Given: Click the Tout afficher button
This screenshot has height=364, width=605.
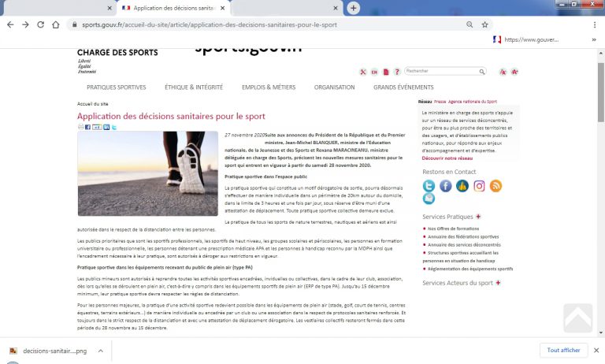Looking at the screenshot, I should pyautogui.click(x=564, y=350).
